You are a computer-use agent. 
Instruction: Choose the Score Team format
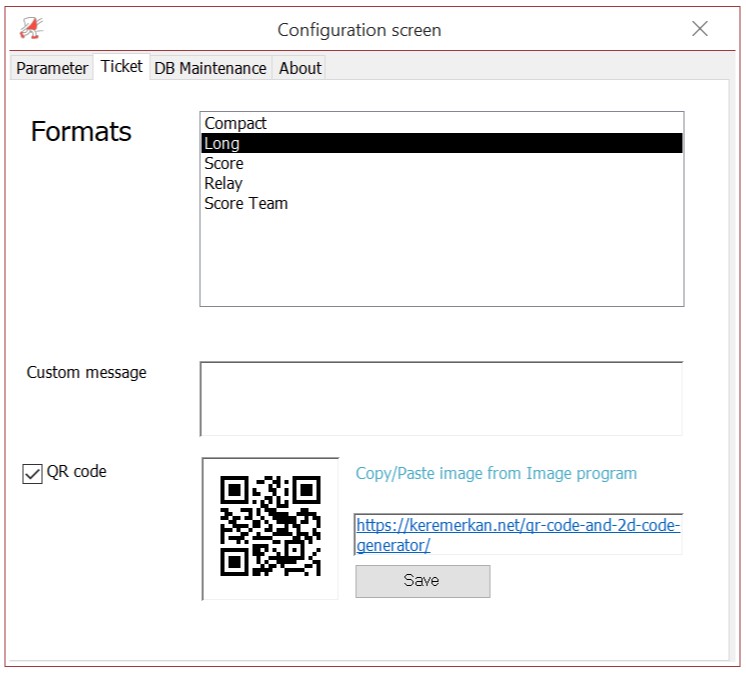442,203
